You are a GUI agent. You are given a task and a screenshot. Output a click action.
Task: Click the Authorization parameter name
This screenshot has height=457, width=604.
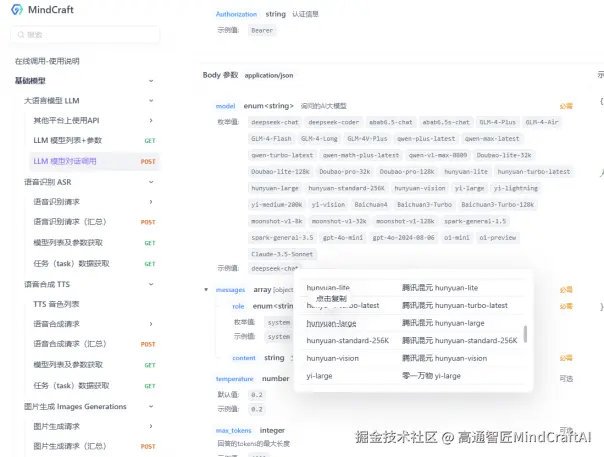[x=236, y=14]
